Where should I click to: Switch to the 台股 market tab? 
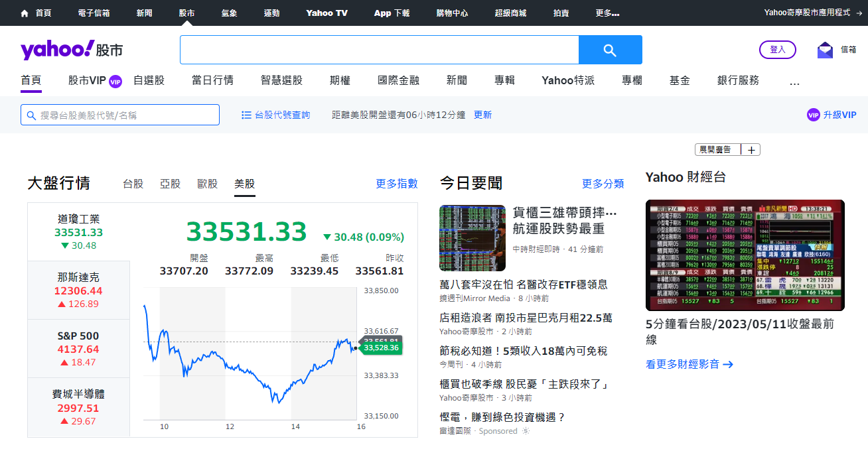(133, 184)
